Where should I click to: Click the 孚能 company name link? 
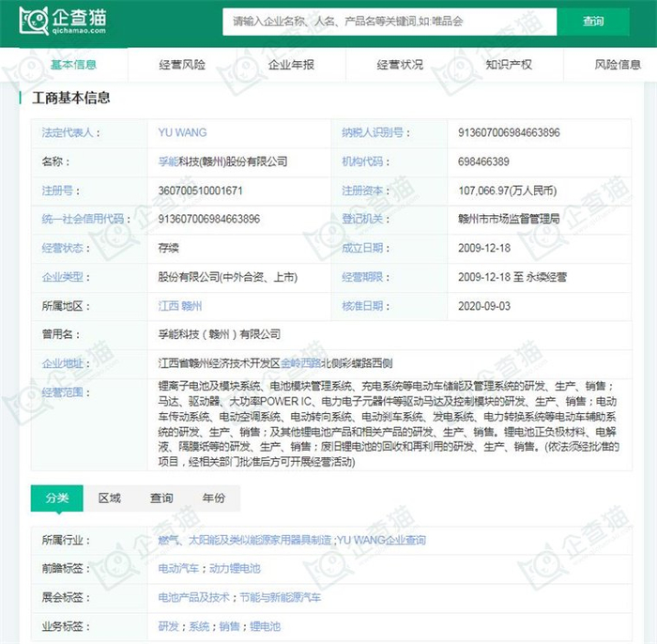click(168, 161)
